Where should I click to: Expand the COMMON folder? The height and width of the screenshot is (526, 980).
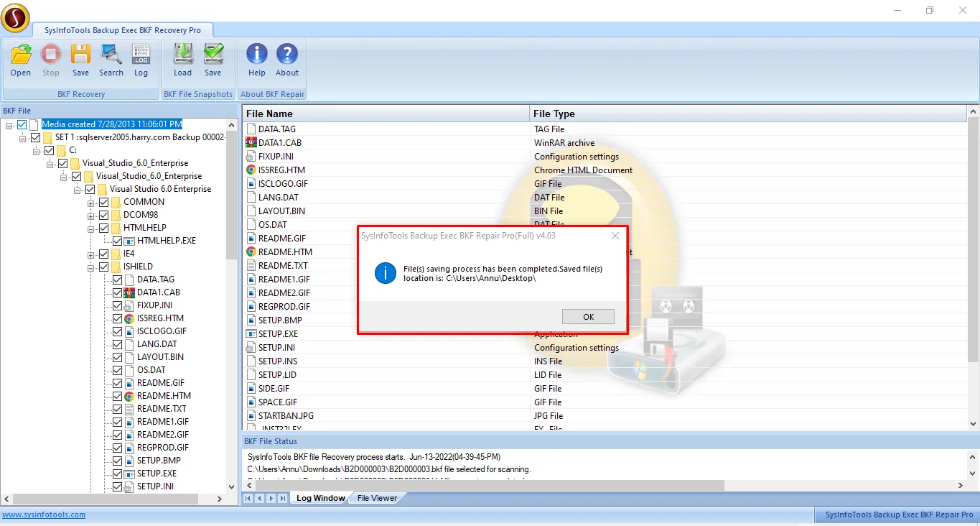91,203
